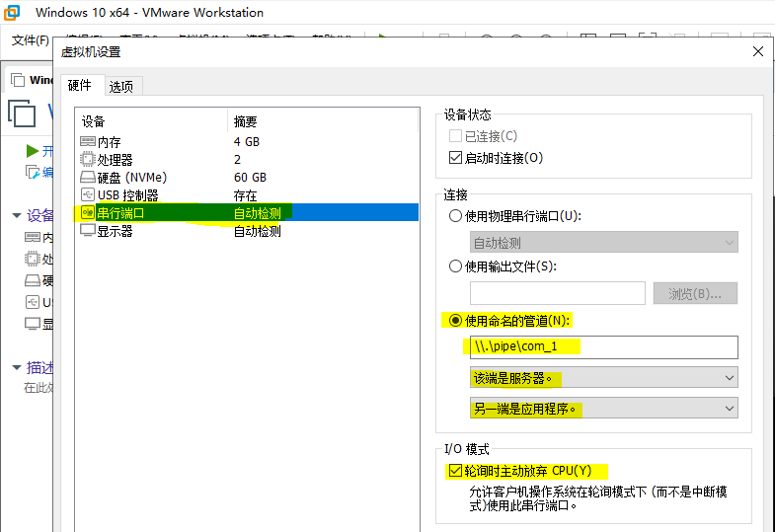This screenshot has width=775, height=532.
Task: Toggle the 已连接(C) checkbox
Action: click(455, 136)
